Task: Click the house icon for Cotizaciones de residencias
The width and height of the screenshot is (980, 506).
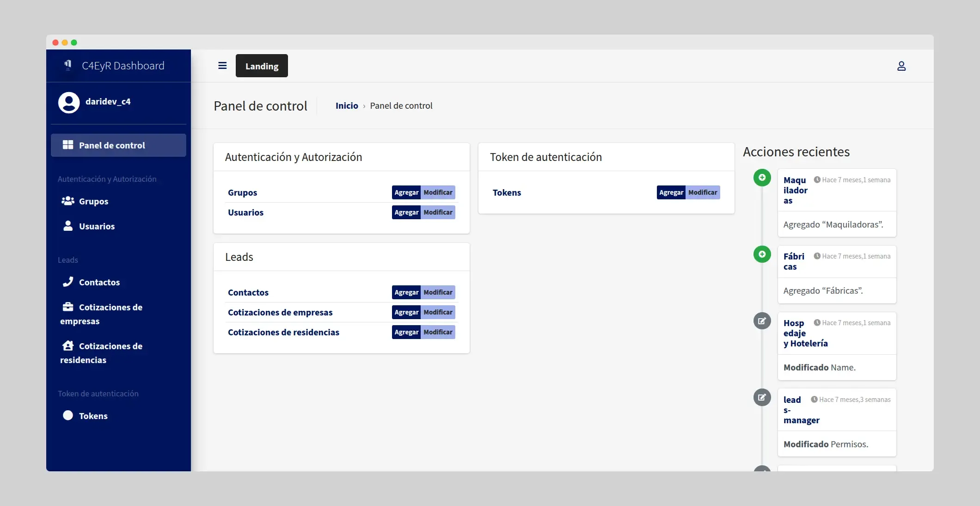Action: point(68,346)
